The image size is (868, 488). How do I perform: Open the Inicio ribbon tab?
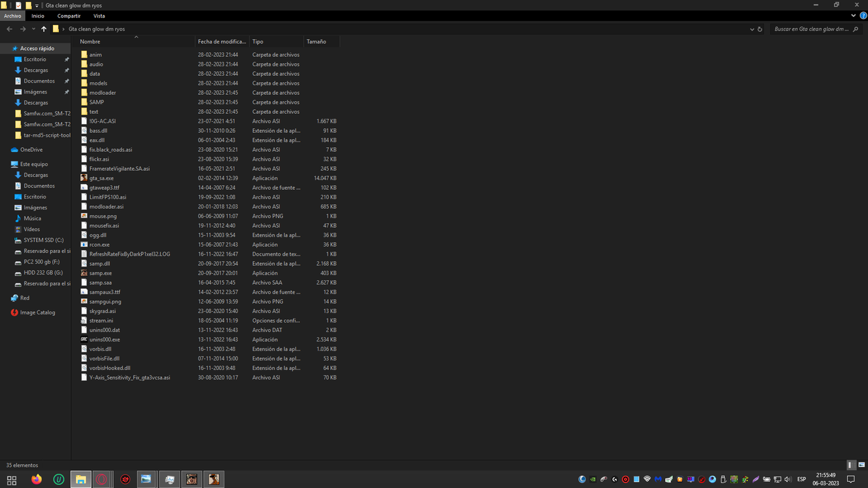pos(38,16)
